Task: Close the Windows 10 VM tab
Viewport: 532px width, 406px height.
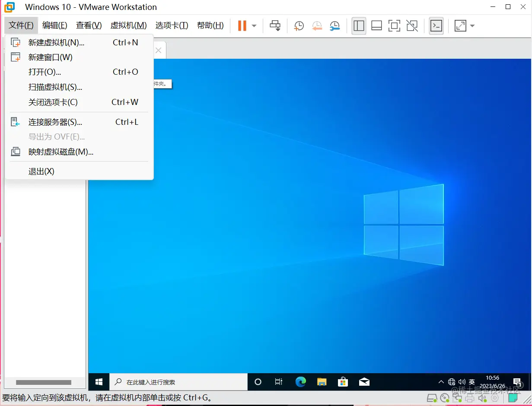Action: tap(158, 51)
